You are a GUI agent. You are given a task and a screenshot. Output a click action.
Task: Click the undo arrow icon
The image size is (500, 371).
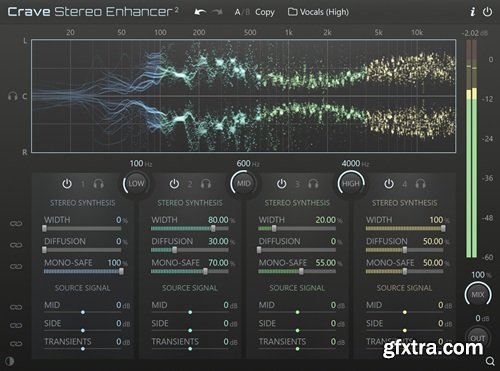point(200,12)
